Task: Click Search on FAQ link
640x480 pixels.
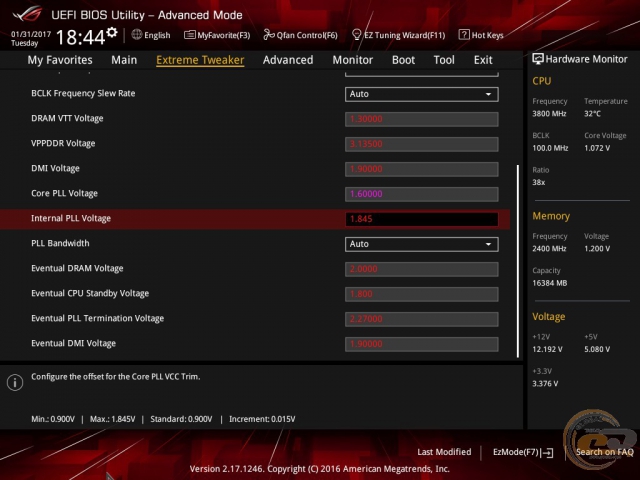Action: click(x=604, y=452)
